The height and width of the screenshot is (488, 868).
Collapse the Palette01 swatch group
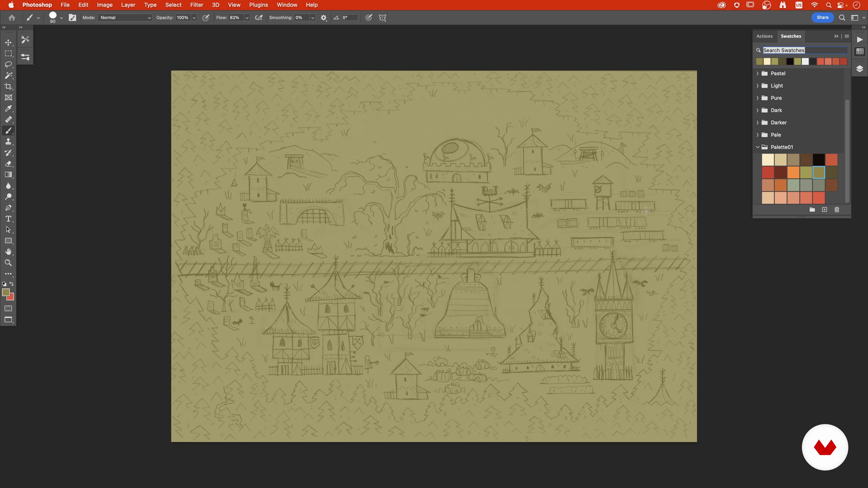pos(757,147)
